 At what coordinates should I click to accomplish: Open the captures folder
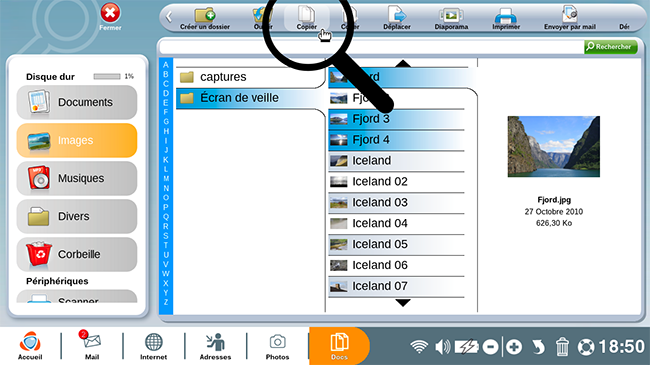pyautogui.click(x=250, y=77)
